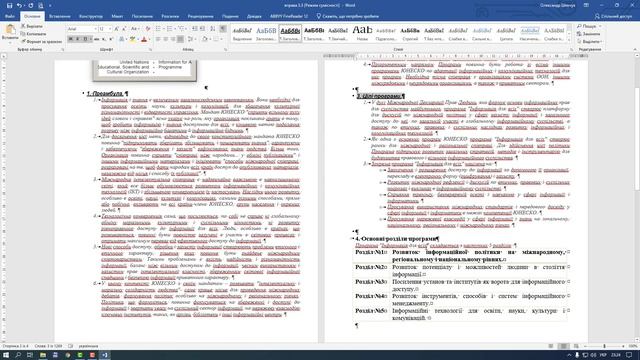640x360 pixels.
Task: Switch to Конструктор ribbon tab
Action: (x=91, y=17)
